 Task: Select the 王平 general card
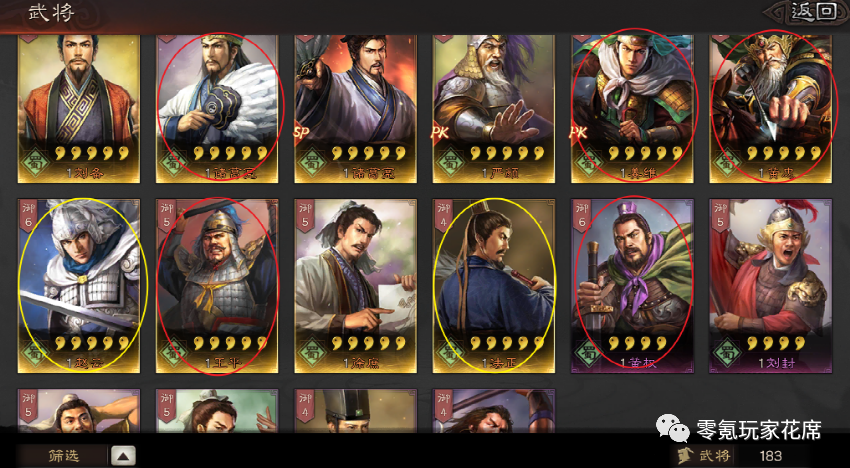[x=217, y=286]
